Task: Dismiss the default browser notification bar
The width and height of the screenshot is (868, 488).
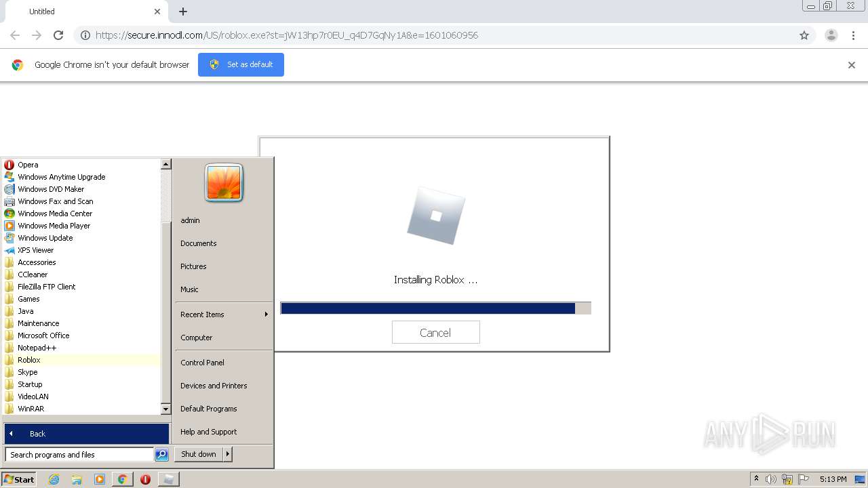Action: pos(852,65)
